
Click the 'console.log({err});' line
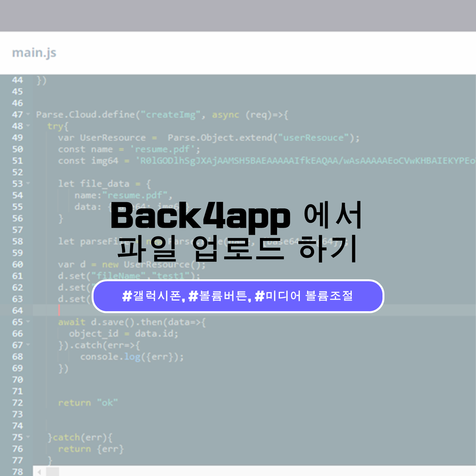pyautogui.click(x=132, y=357)
